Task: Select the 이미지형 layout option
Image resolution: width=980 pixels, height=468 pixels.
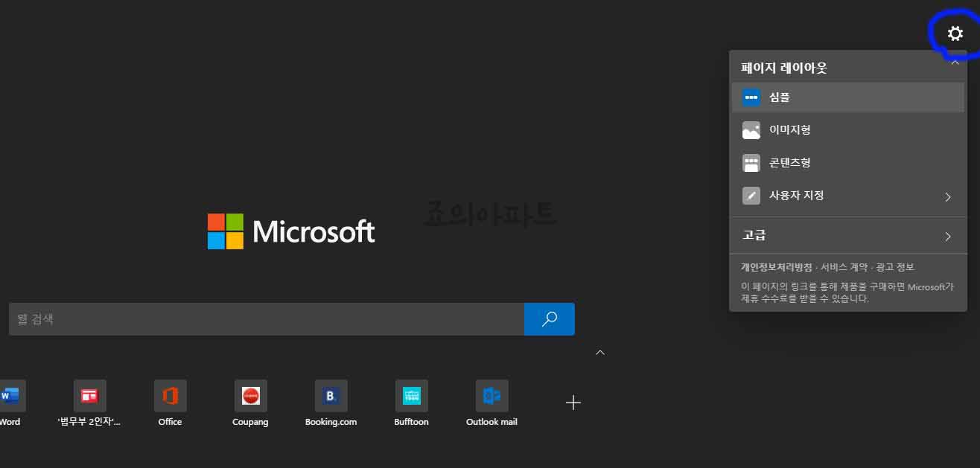Action: (848, 130)
